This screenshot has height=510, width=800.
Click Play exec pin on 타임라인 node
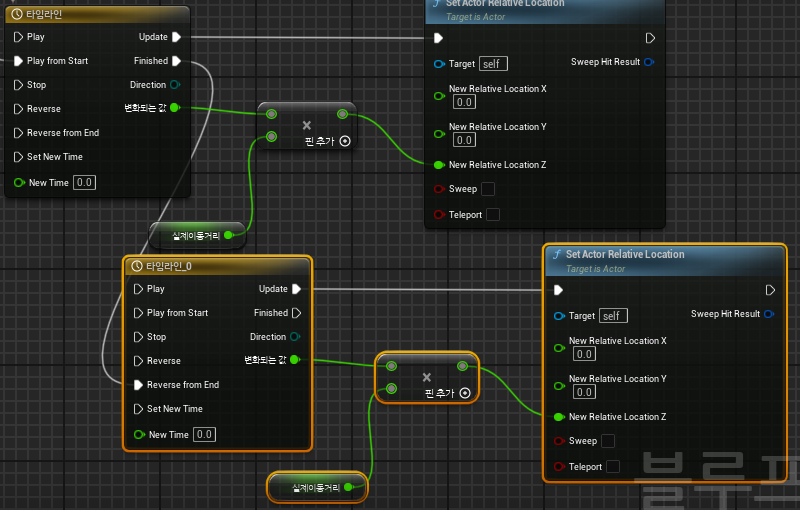(x=18, y=37)
